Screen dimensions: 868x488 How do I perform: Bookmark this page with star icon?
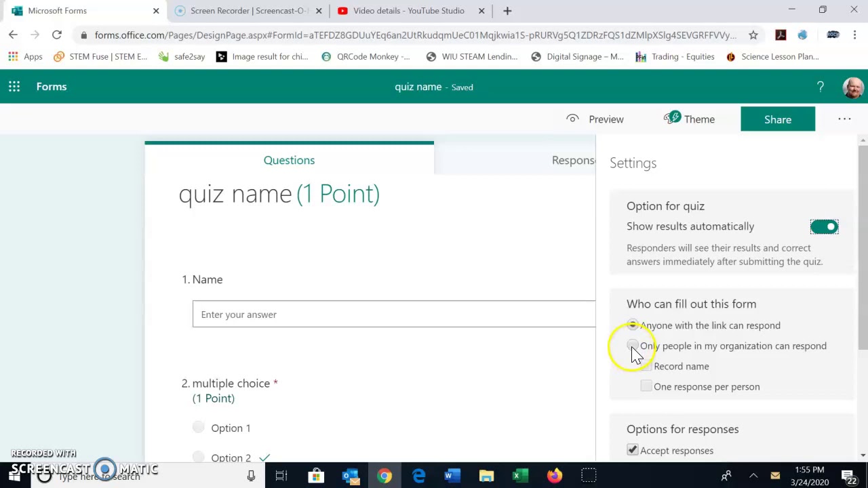753,35
